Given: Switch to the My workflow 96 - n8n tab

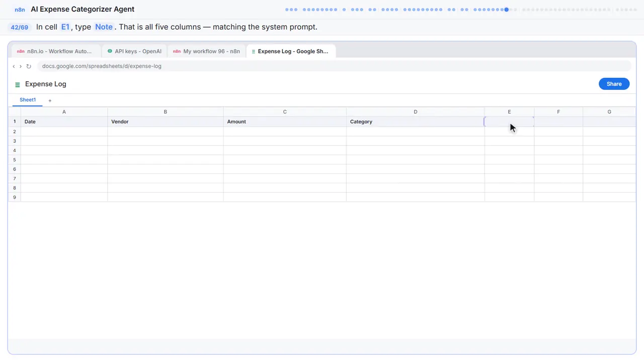Looking at the screenshot, I should 206,51.
